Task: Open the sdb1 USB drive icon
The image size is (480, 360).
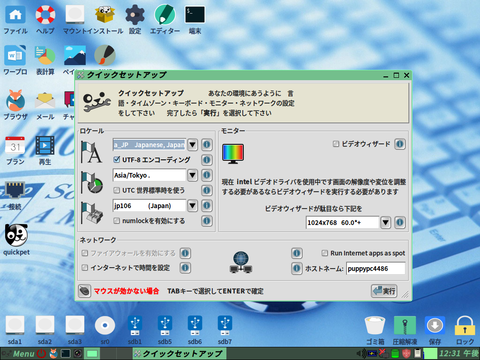Action: pyautogui.click(x=135, y=330)
